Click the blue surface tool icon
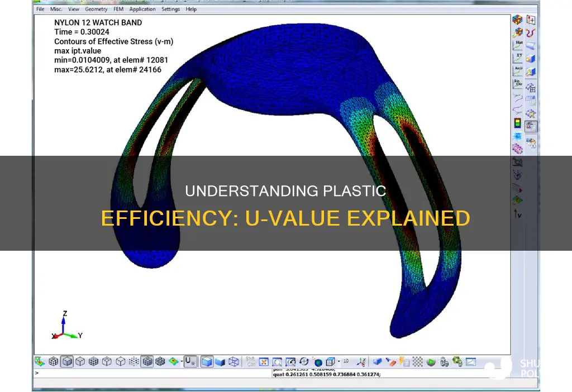This screenshot has width=572, height=392. pos(531,46)
